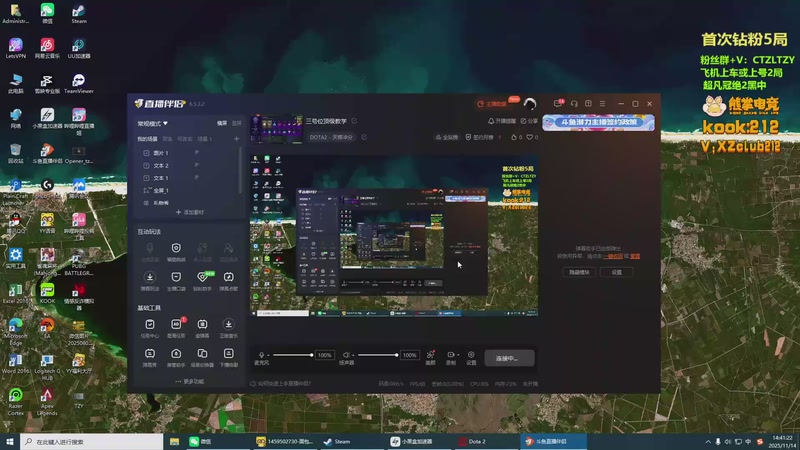Image resolution: width=800 pixels, height=450 pixels.
Task: Click the 连接中 start streaming button
Action: [x=509, y=358]
